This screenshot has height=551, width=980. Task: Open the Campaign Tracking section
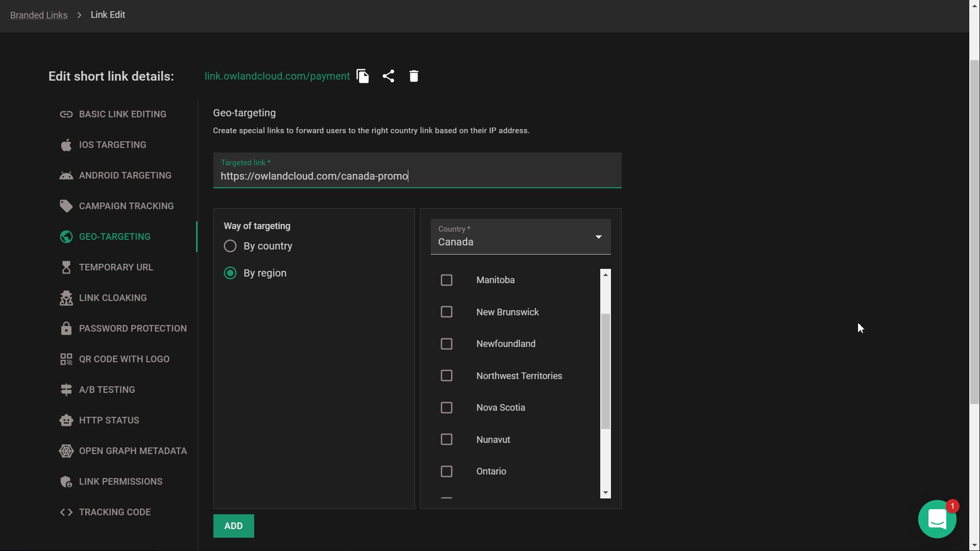pyautogui.click(x=126, y=206)
